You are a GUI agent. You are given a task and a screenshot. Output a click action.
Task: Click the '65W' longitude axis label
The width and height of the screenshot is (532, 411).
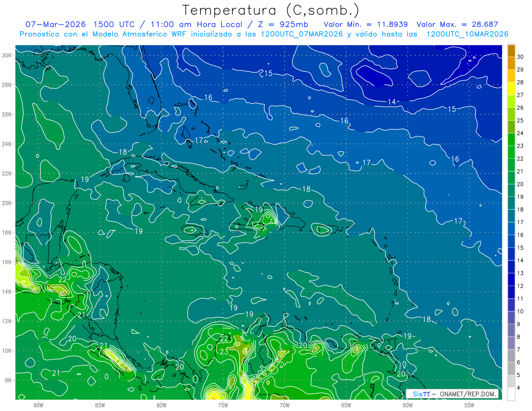[x=346, y=405]
